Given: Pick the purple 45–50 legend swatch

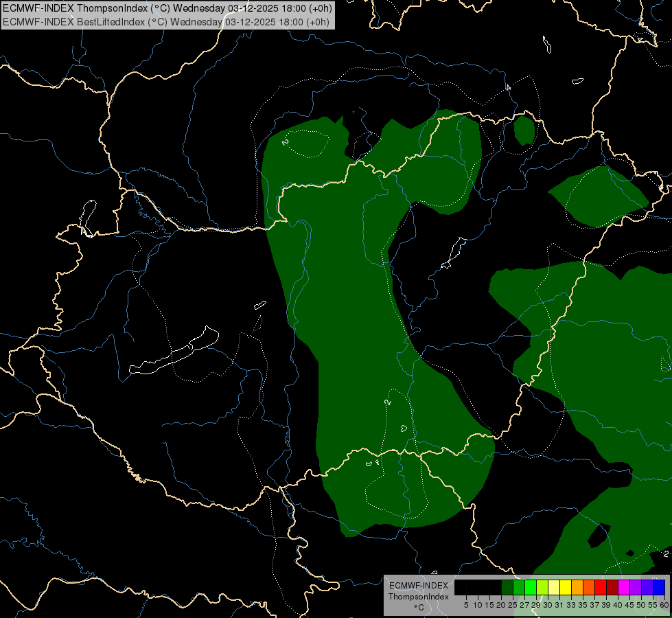Looking at the screenshot, I should (x=636, y=587).
